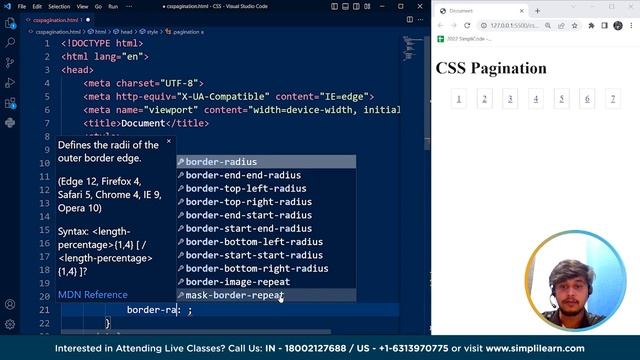The image size is (640, 360).
Task: Choose mask-border-repeat suggestion
Action: (x=266, y=295)
